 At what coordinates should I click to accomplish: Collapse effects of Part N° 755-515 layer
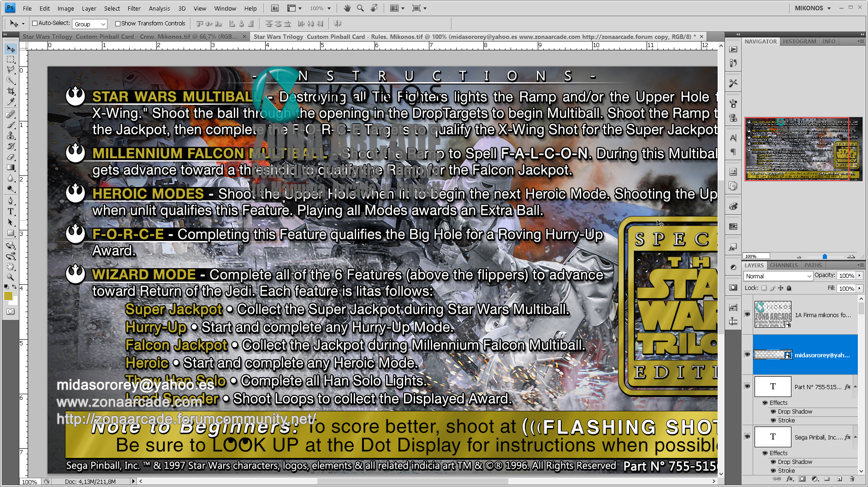pyautogui.click(x=855, y=386)
